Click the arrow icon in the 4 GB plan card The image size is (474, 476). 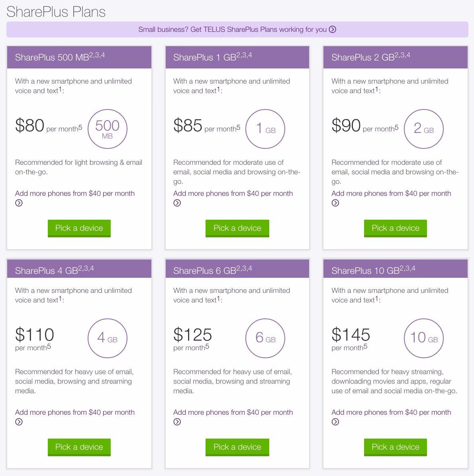[19, 422]
